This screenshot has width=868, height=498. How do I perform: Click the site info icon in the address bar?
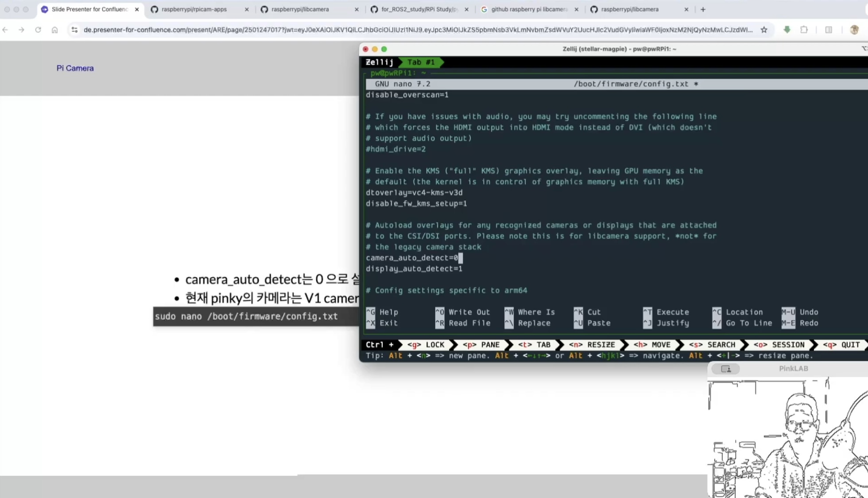click(x=74, y=30)
